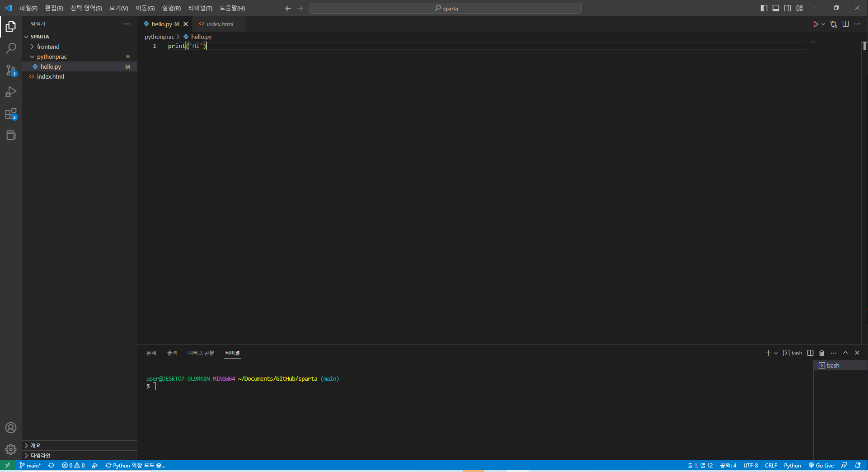The image size is (868, 472).
Task: Change CRLF end of line sequence
Action: tap(771, 465)
